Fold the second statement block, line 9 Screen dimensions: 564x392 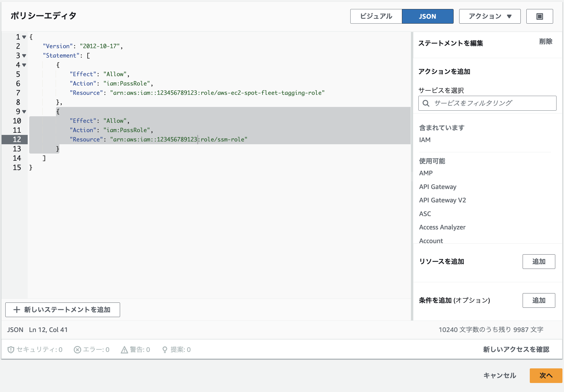coord(24,112)
